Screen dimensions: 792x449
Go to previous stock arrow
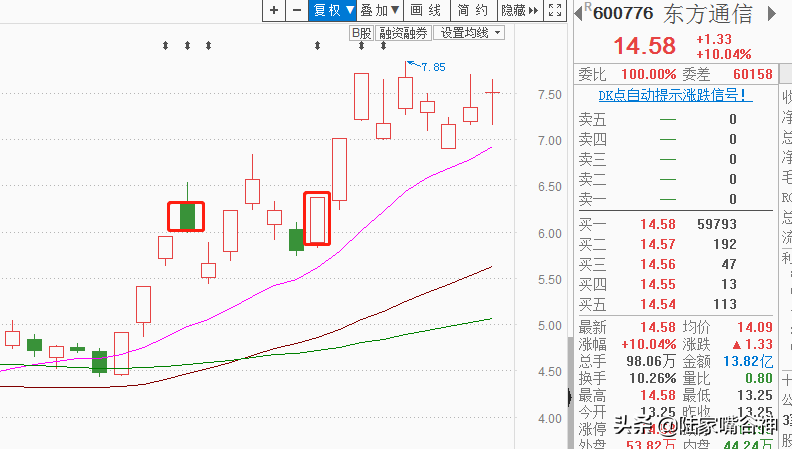pos(578,14)
